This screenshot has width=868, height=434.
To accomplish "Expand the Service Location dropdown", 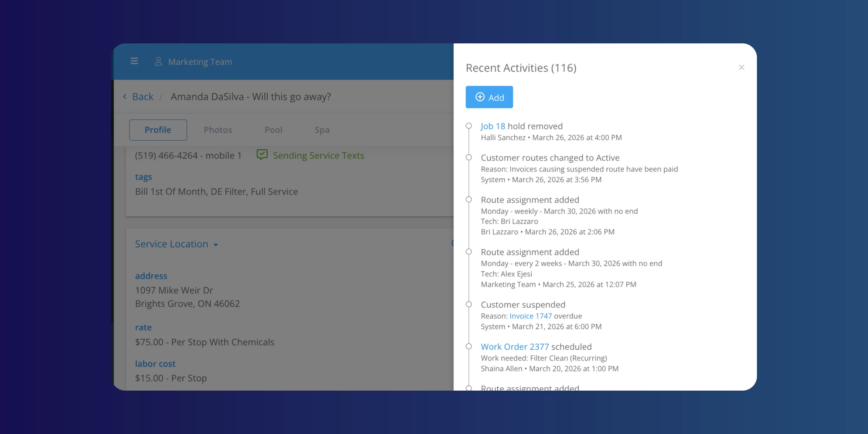I will [x=176, y=244].
